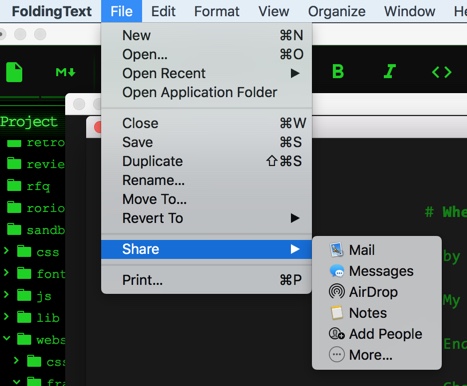
Task: Open the Revert To submenu
Action: [206, 218]
